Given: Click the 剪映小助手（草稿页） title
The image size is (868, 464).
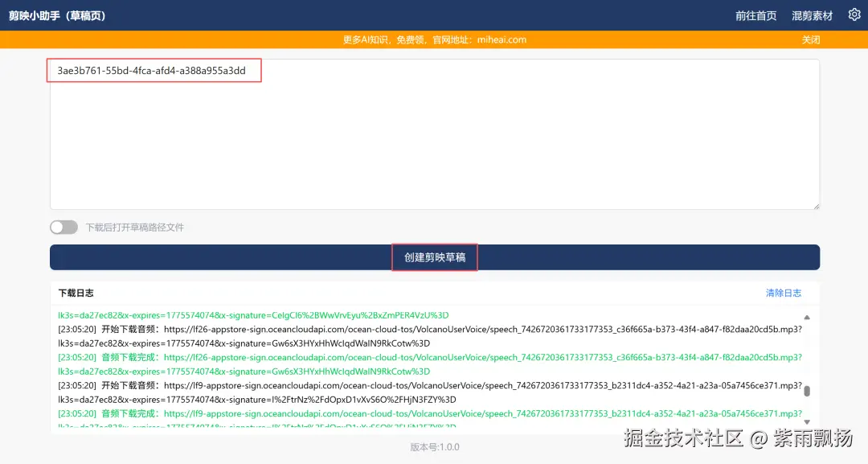Looking at the screenshot, I should point(58,15).
